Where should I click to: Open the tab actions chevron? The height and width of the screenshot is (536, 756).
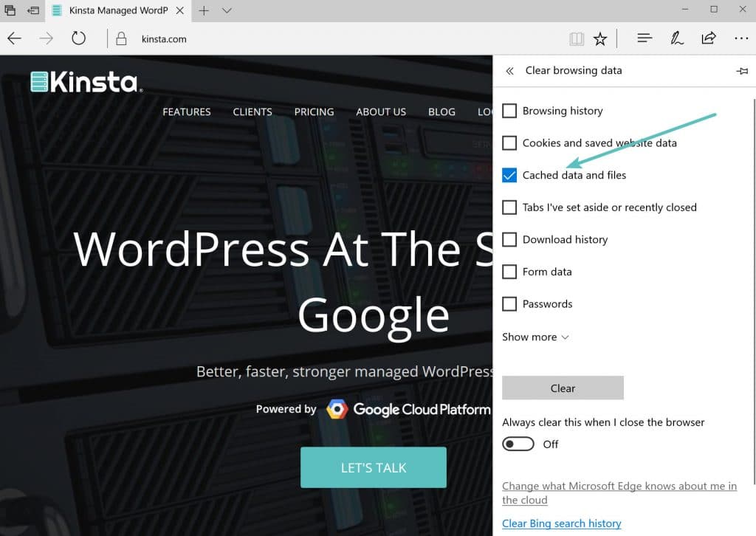pyautogui.click(x=226, y=10)
